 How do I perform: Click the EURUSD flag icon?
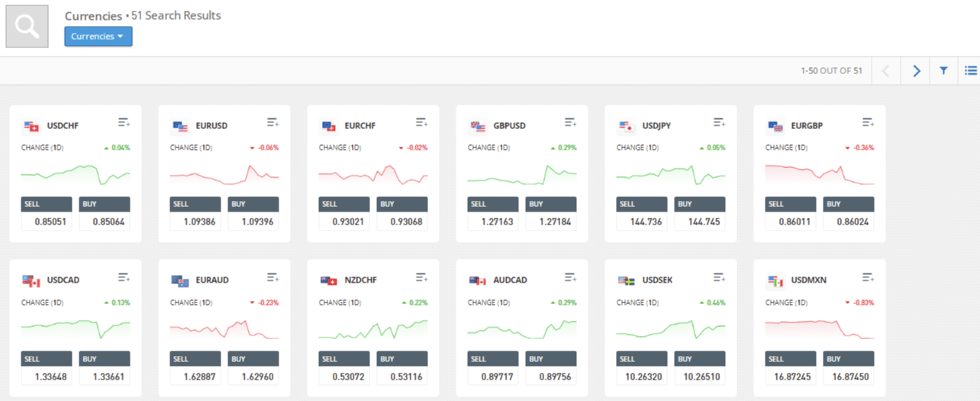pyautogui.click(x=180, y=126)
